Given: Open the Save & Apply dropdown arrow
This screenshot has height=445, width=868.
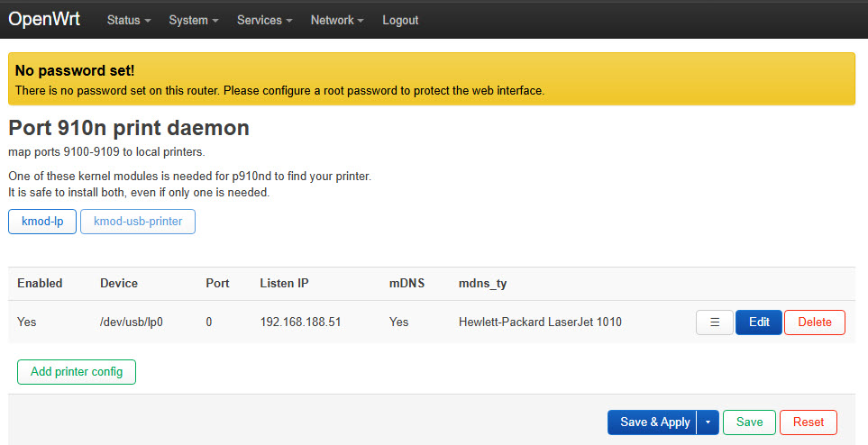Looking at the screenshot, I should coord(708,422).
